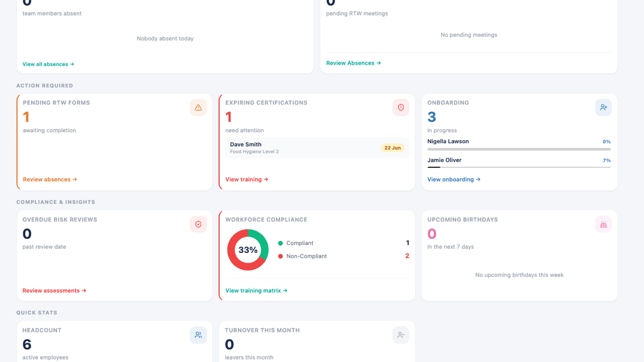Click the Turnover This Month heading
Screen dimensions: 644x362
[262, 330]
